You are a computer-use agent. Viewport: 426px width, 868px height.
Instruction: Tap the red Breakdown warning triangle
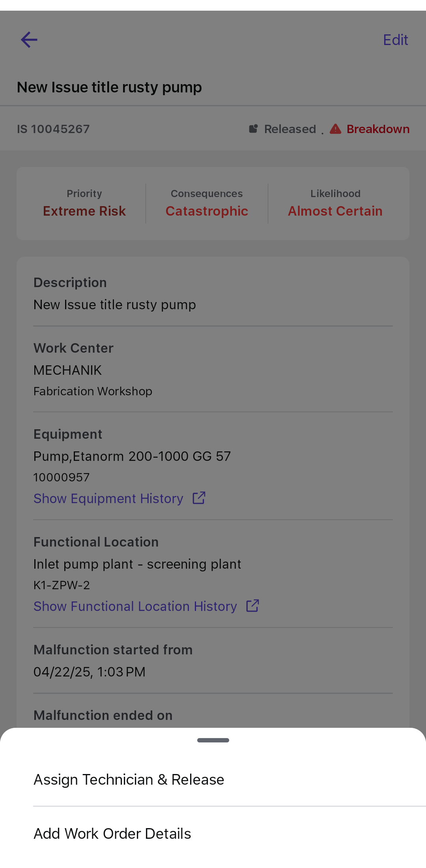pyautogui.click(x=335, y=129)
